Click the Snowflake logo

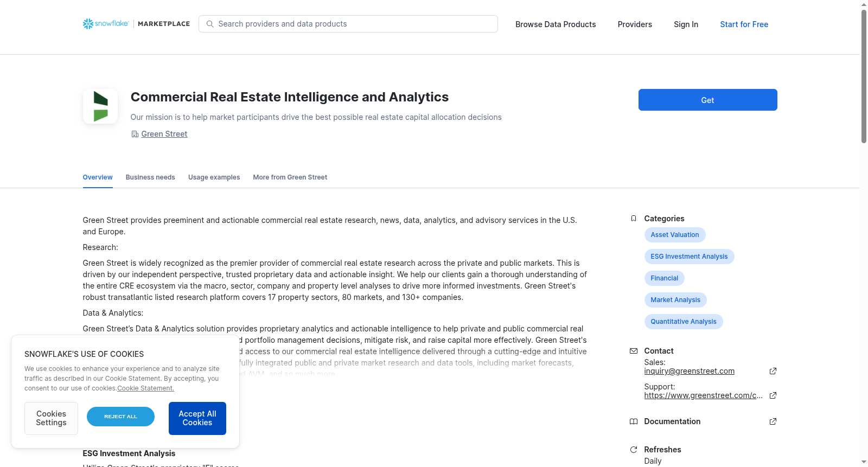click(x=106, y=24)
